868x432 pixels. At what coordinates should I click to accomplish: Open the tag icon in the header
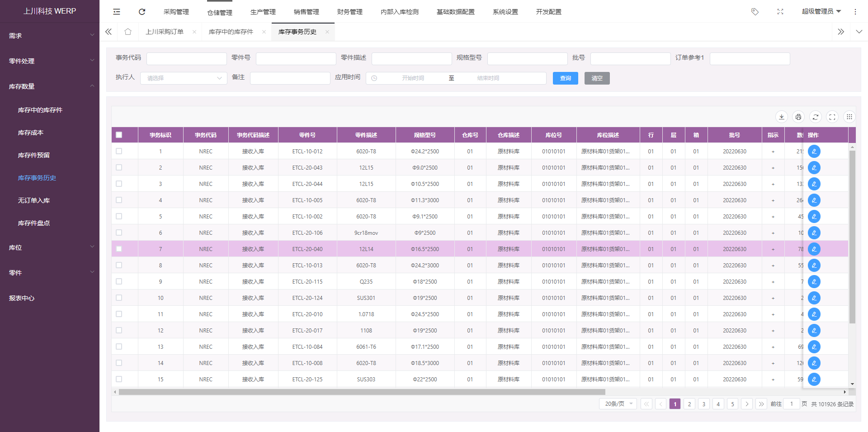coord(755,12)
